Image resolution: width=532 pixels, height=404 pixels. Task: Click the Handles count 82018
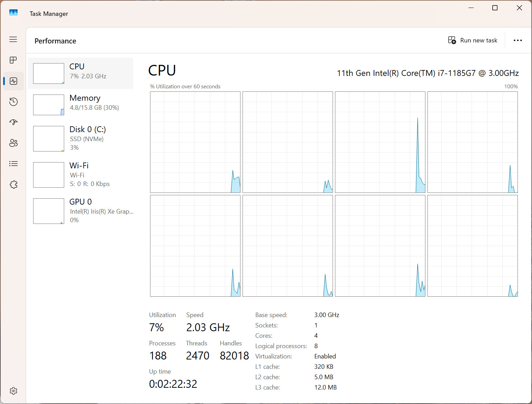[234, 356]
